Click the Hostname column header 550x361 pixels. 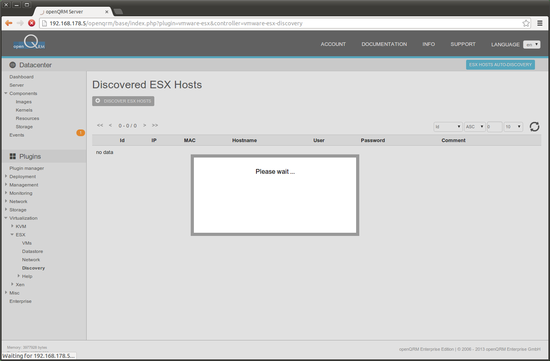(244, 140)
